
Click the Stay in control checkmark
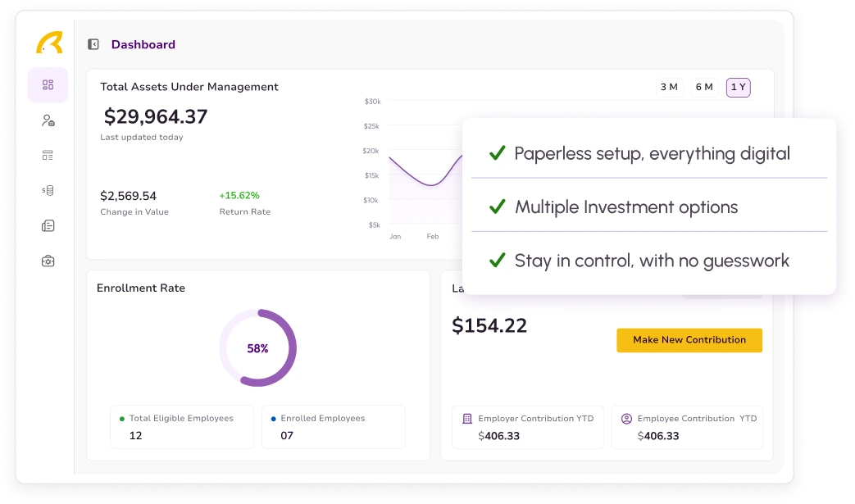click(497, 261)
